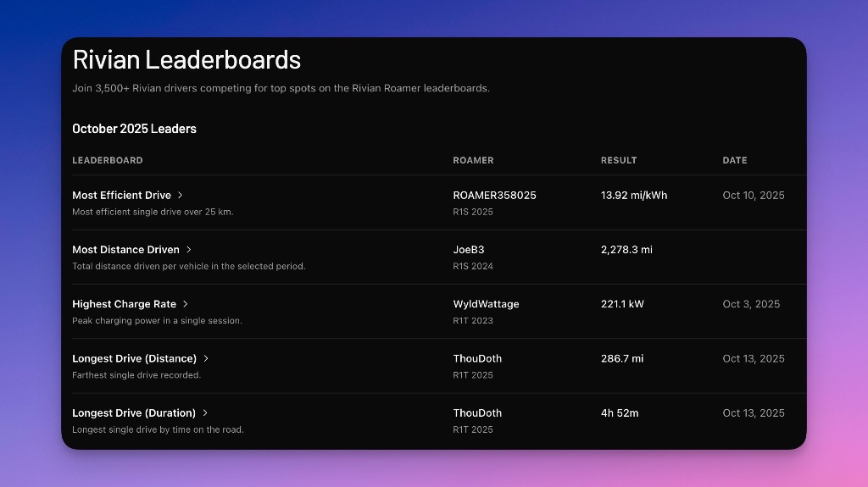Click the Oct 10, 2025 date
This screenshot has width=868, height=487.
click(x=754, y=196)
